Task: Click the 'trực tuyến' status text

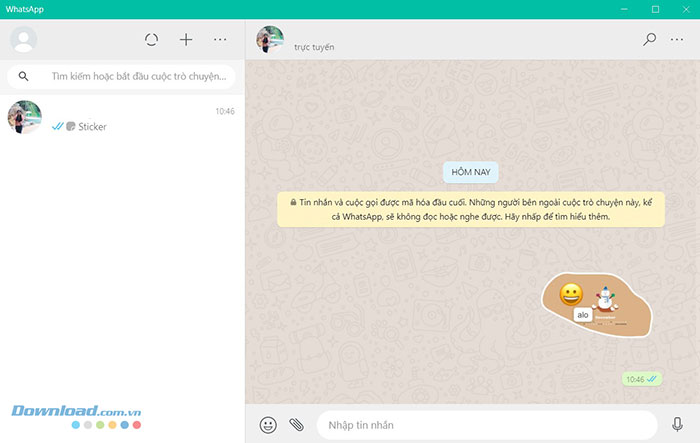Action: click(314, 47)
